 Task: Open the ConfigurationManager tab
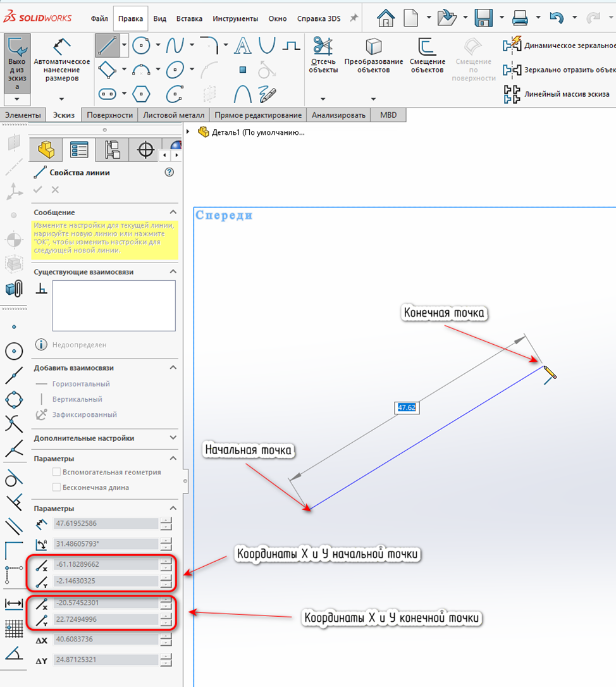[x=113, y=150]
